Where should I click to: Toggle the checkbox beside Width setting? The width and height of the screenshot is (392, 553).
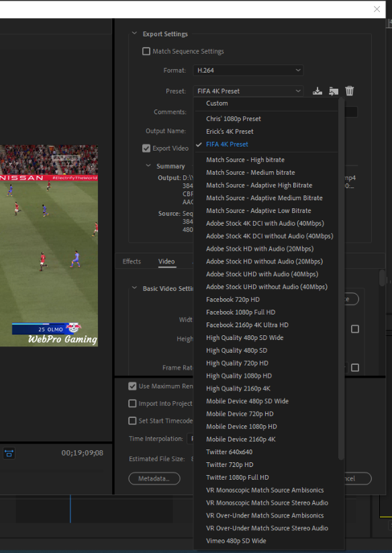355,329
